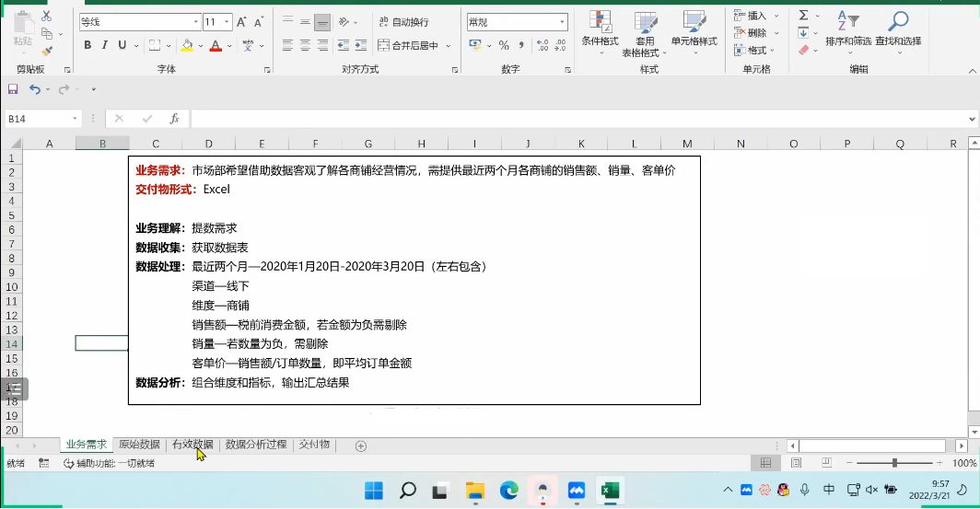Toggle Italic formatting
This screenshot has width=980, height=509.
point(104,45)
